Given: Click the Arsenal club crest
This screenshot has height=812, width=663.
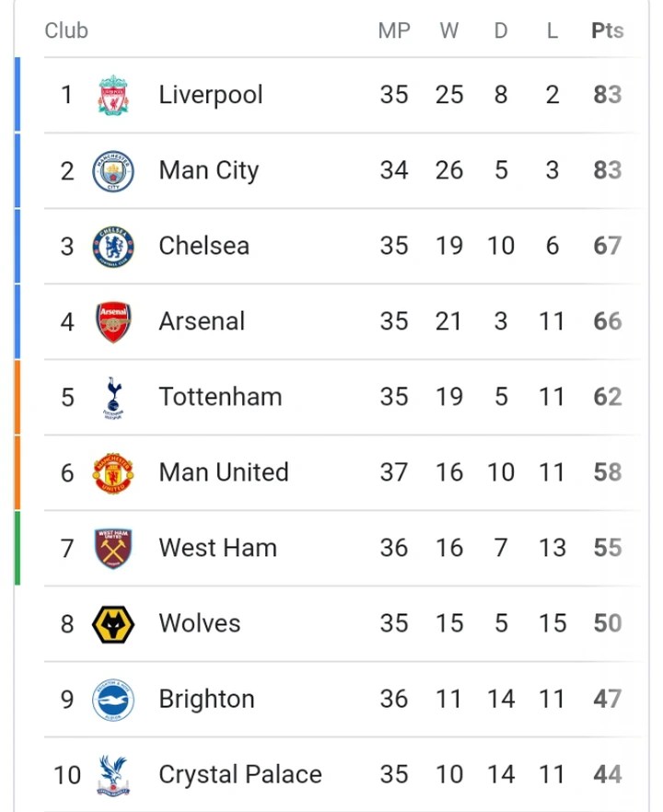Looking at the screenshot, I should pyautogui.click(x=113, y=322).
